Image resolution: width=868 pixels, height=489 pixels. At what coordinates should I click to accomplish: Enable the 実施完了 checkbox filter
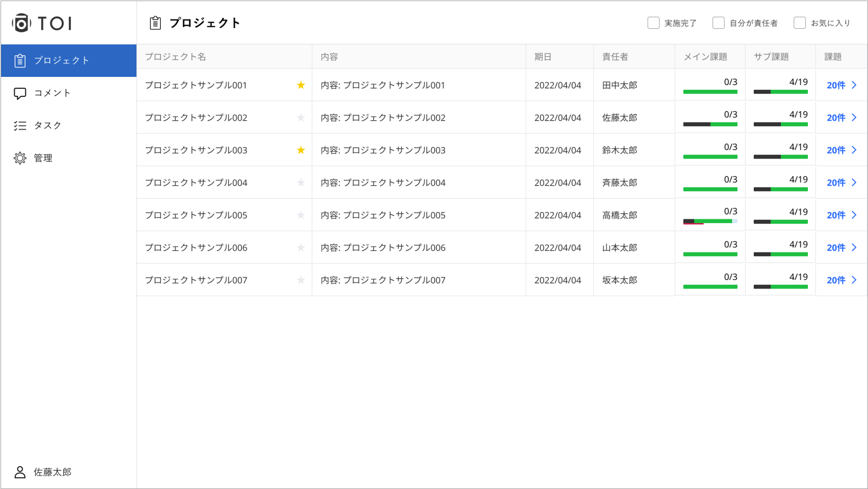[x=654, y=23]
